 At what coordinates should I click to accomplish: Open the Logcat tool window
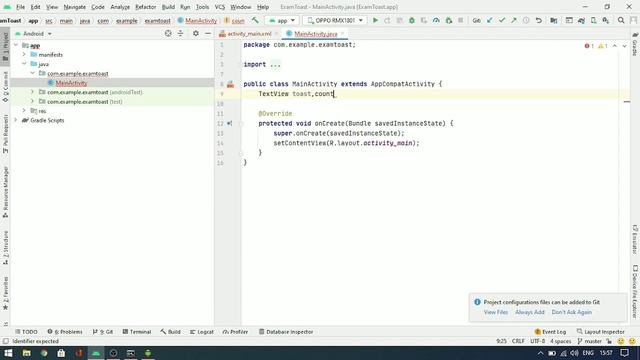pyautogui.click(x=202, y=332)
